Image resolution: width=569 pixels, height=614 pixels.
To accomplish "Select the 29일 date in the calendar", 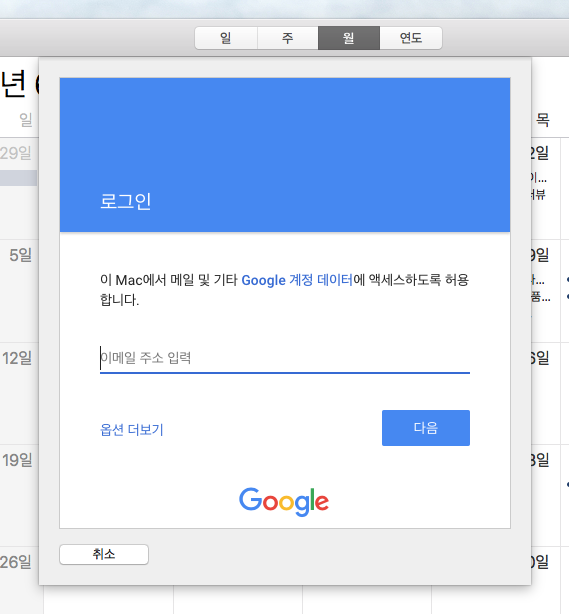I will [x=16, y=153].
